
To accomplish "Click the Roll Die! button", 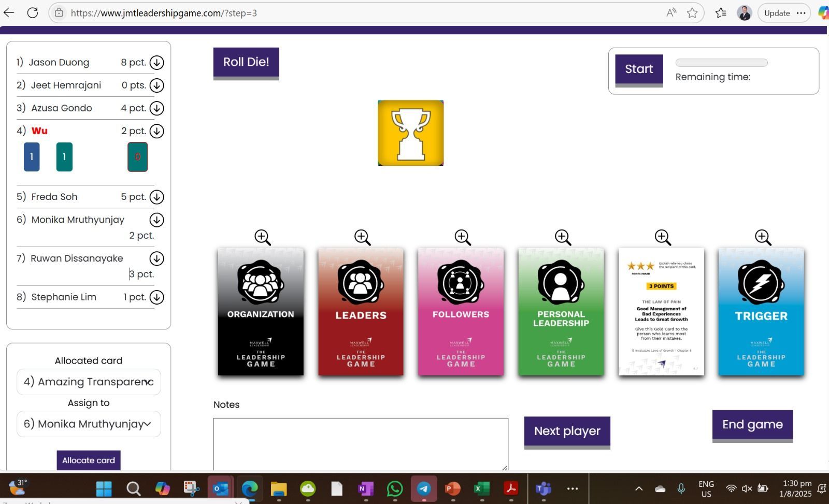I will click(x=246, y=62).
